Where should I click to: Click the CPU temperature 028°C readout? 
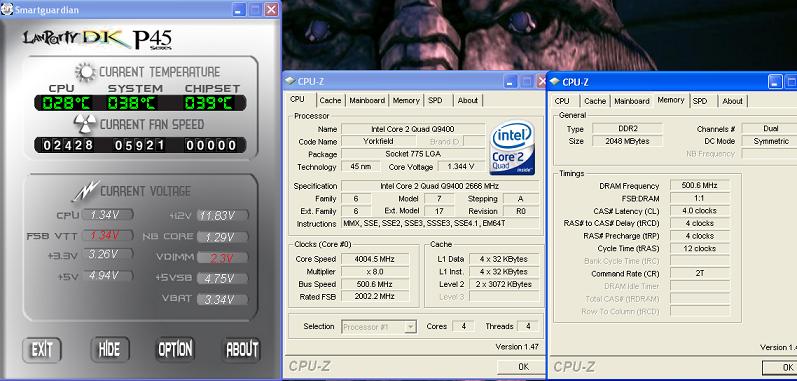[x=67, y=103]
